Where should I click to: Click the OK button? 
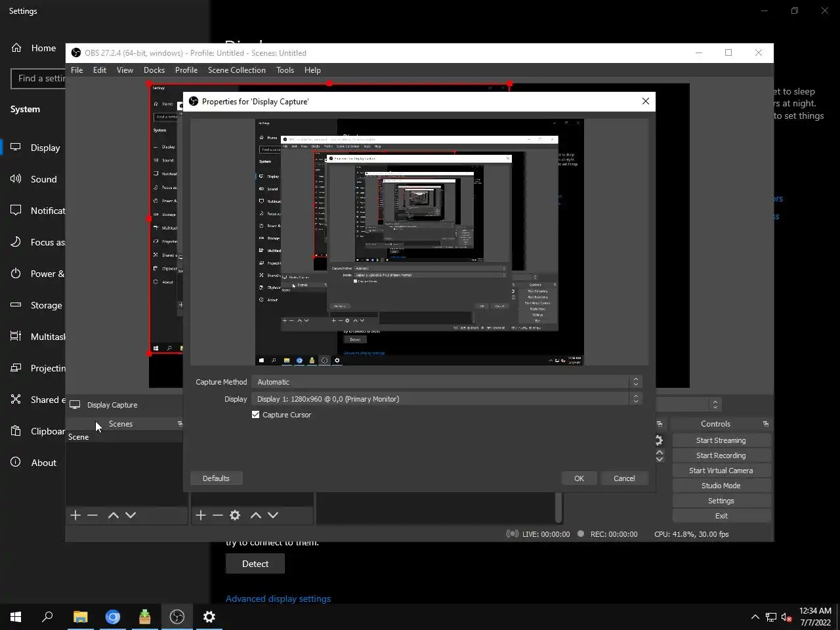[x=579, y=478]
